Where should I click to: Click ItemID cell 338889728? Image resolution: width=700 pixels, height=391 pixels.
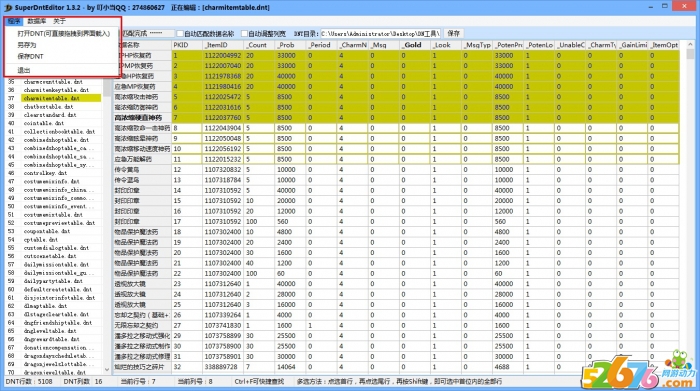223,367
